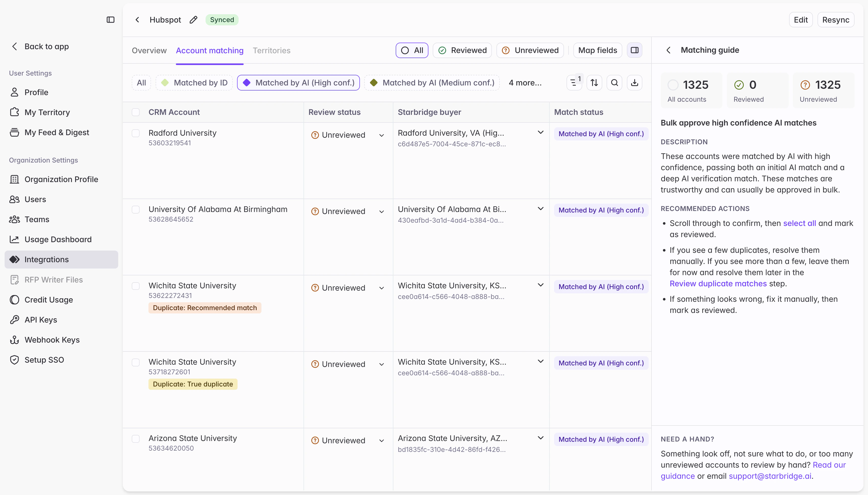
Task: Expand Starbridge buyer dropdown for Radford University
Action: pyautogui.click(x=541, y=133)
